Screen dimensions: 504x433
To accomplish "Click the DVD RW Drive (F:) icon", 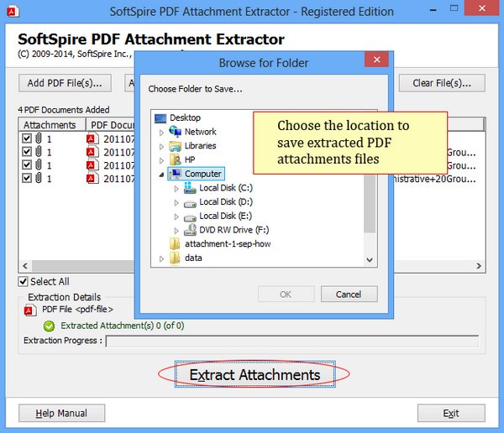I will pos(190,230).
